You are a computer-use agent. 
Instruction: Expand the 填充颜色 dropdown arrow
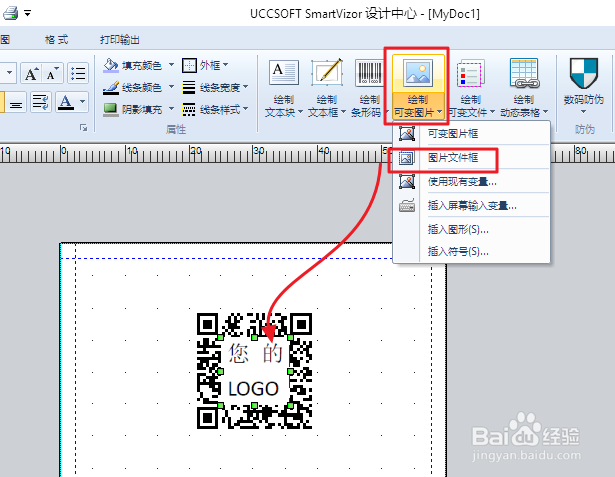[171, 65]
